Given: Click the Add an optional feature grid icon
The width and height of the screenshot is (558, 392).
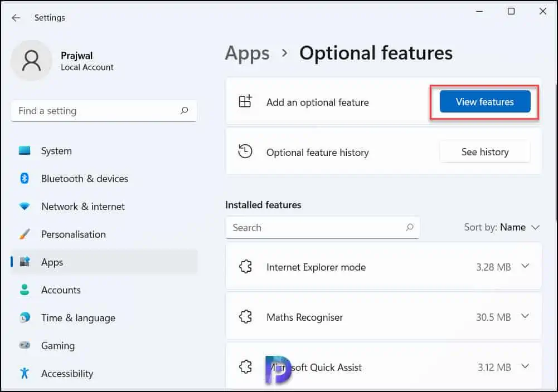Looking at the screenshot, I should point(245,101).
